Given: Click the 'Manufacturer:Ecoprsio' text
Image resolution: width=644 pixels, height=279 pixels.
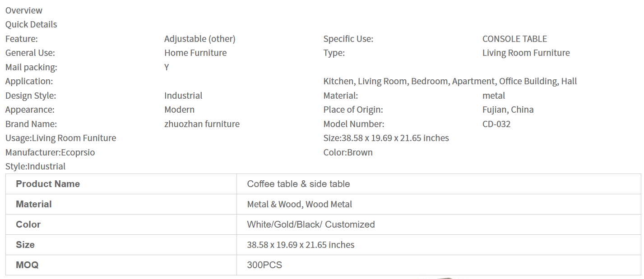Looking at the screenshot, I should click(x=50, y=152).
